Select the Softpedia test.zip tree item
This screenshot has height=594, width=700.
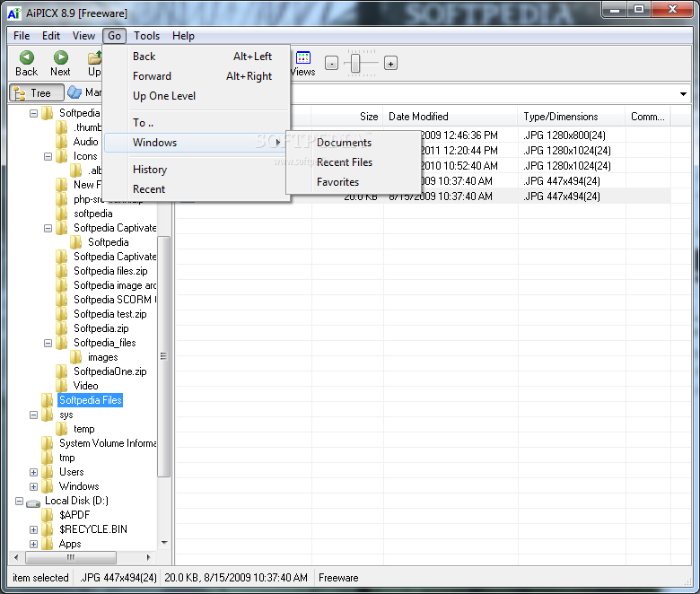click(x=109, y=314)
